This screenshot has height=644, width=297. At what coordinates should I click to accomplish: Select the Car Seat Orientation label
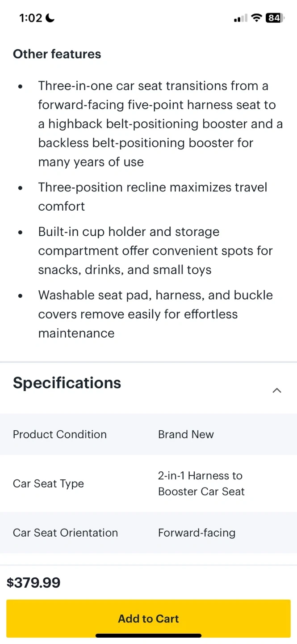(x=65, y=533)
